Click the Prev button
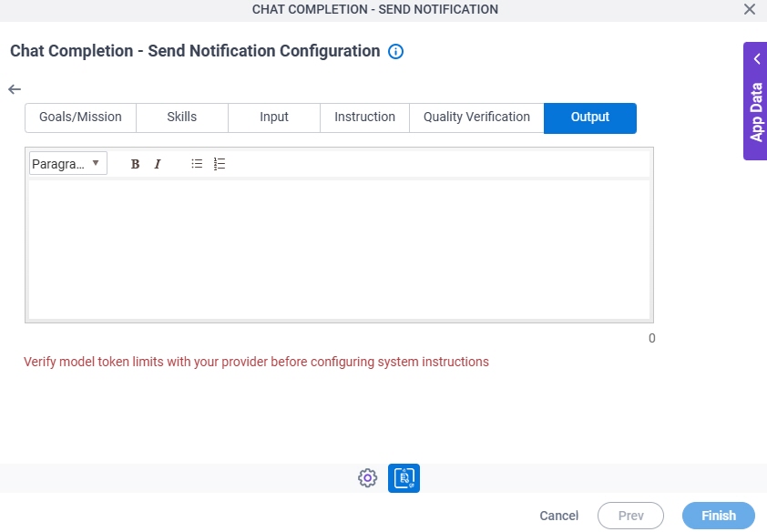The height and width of the screenshot is (532, 767). pos(630,516)
